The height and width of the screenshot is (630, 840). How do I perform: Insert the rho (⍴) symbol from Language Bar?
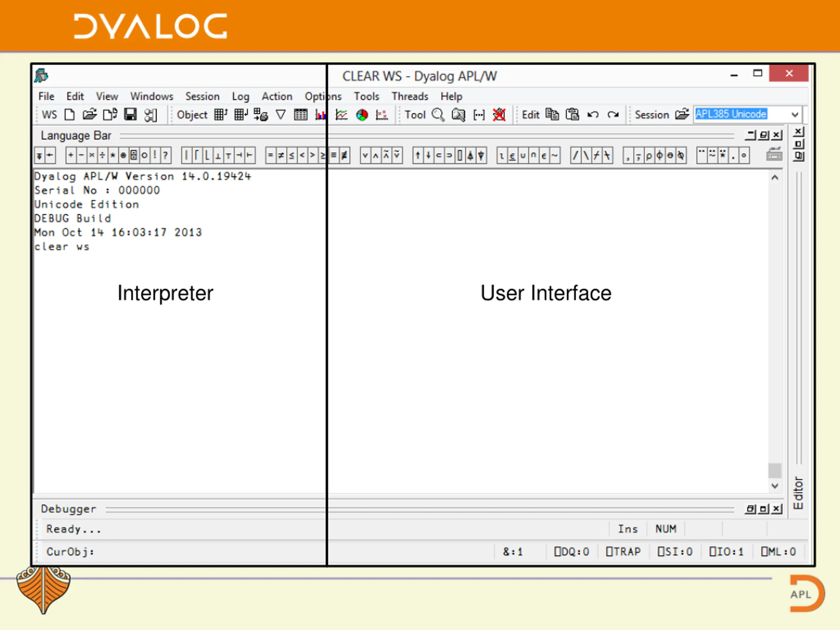point(649,155)
